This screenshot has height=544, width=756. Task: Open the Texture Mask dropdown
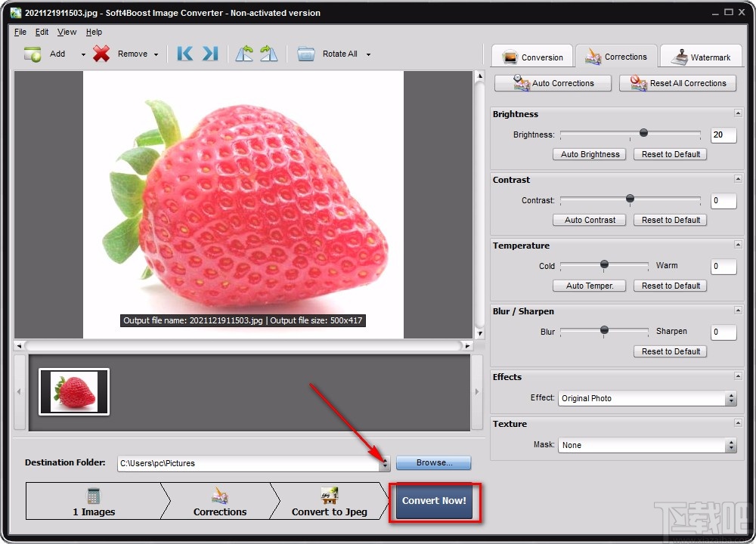[647, 445]
